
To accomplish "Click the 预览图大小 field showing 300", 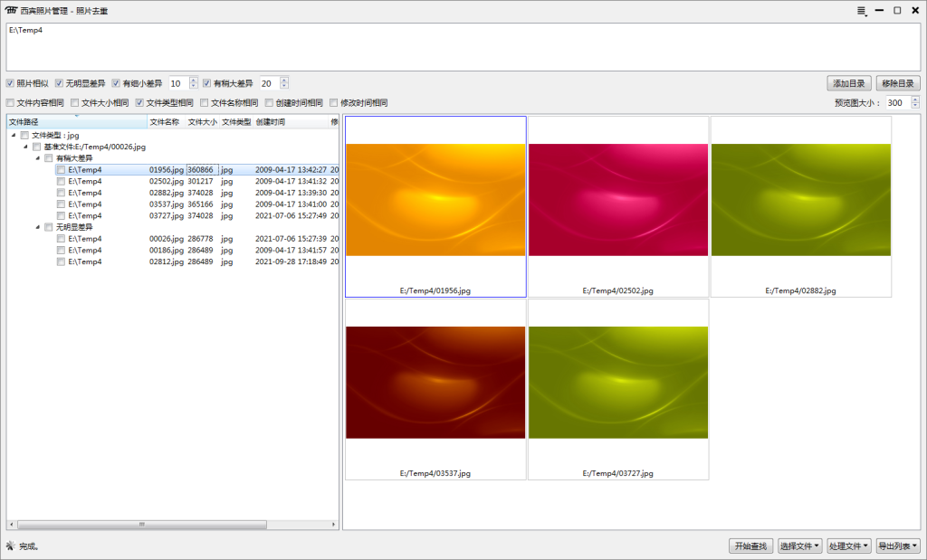I will (899, 103).
